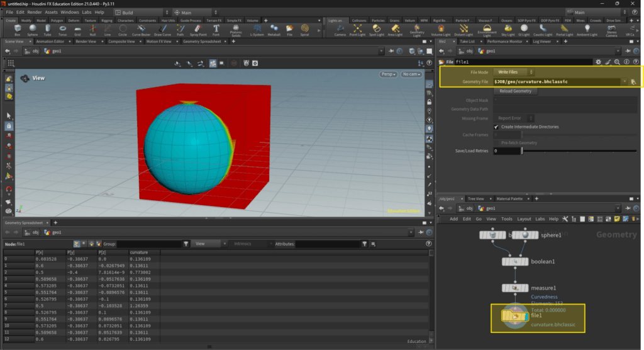This screenshot has width=644, height=350.
Task: Pick the Tube shelf tool
Action: coord(47,30)
